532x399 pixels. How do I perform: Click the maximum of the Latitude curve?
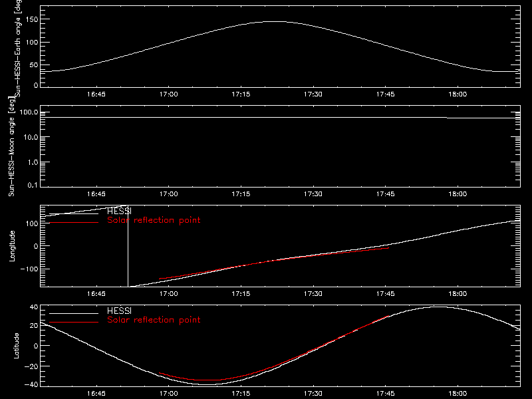tap(438, 307)
